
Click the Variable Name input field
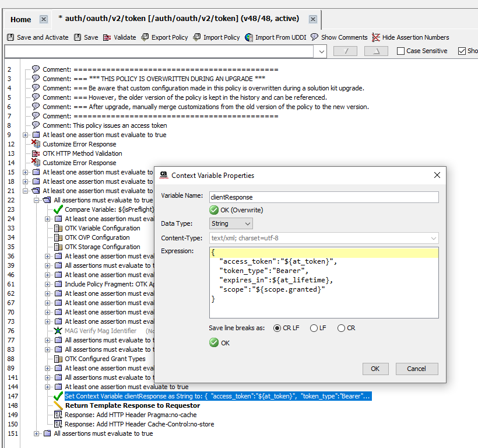[324, 198]
